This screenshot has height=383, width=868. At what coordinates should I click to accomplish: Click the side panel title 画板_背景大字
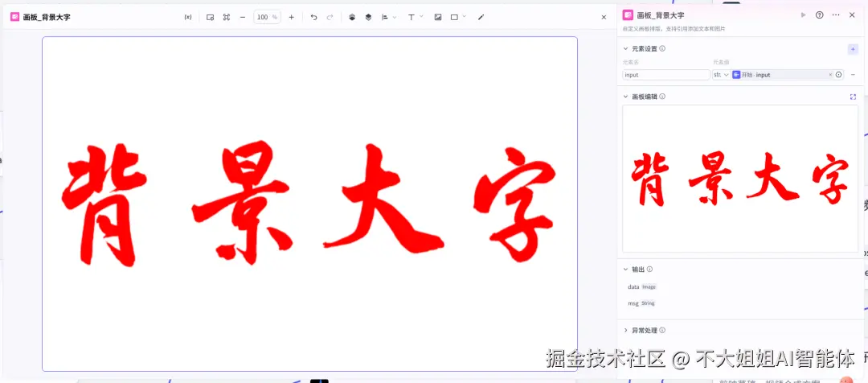661,15
